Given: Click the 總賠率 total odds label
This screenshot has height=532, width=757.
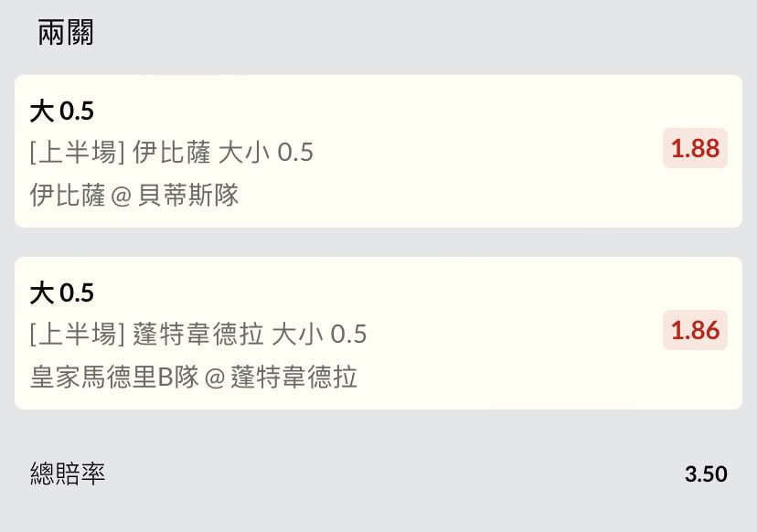Looking at the screenshot, I should (68, 473).
